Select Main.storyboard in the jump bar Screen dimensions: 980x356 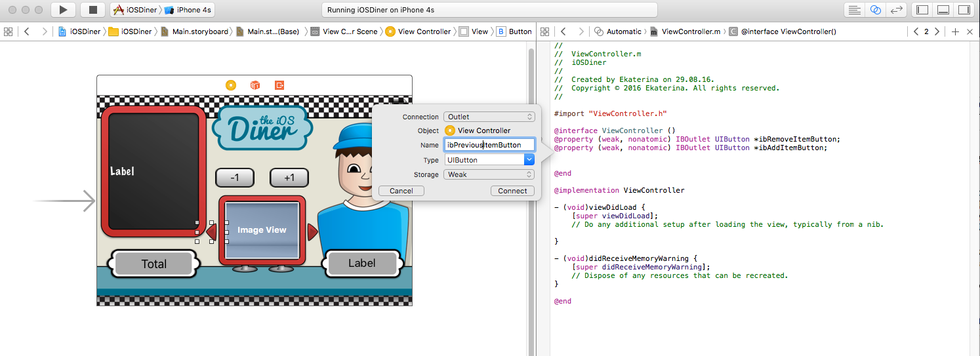coord(199,31)
